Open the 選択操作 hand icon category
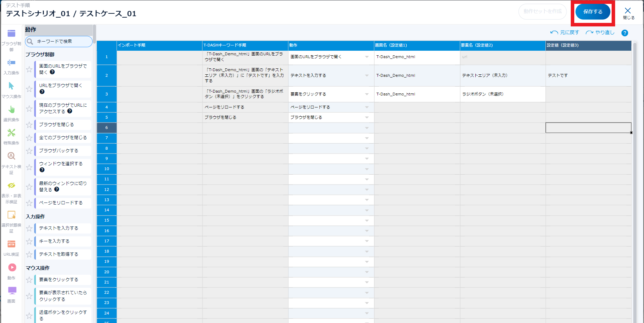 [x=11, y=110]
